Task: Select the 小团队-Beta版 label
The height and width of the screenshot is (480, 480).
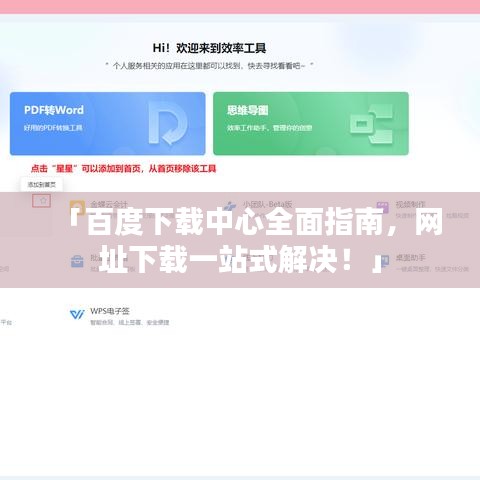Action: pos(267,204)
